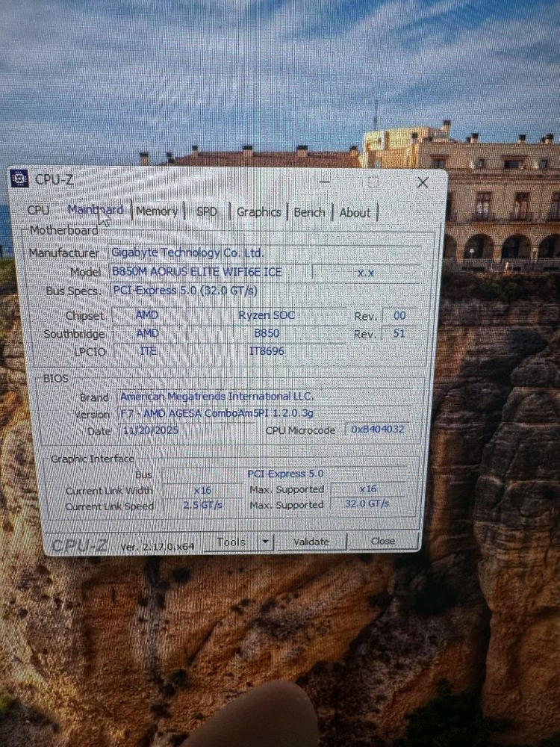
Task: Click the LPCIO IT8696 value
Action: (267, 351)
